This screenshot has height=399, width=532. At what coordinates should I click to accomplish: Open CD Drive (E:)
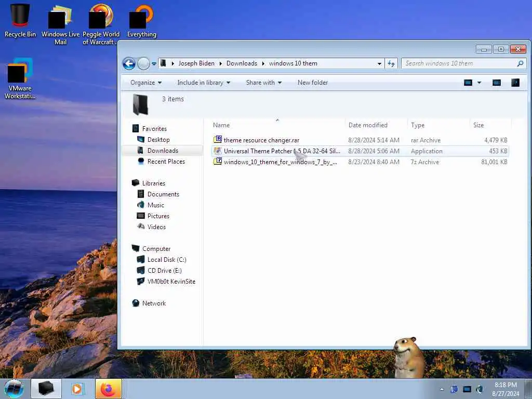pyautogui.click(x=165, y=270)
